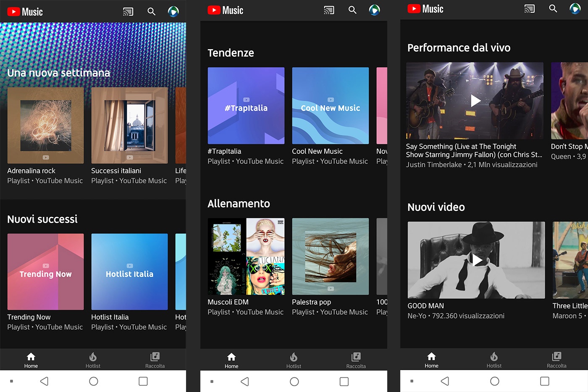Click YouTube Music logo in right screen

click(x=425, y=9)
